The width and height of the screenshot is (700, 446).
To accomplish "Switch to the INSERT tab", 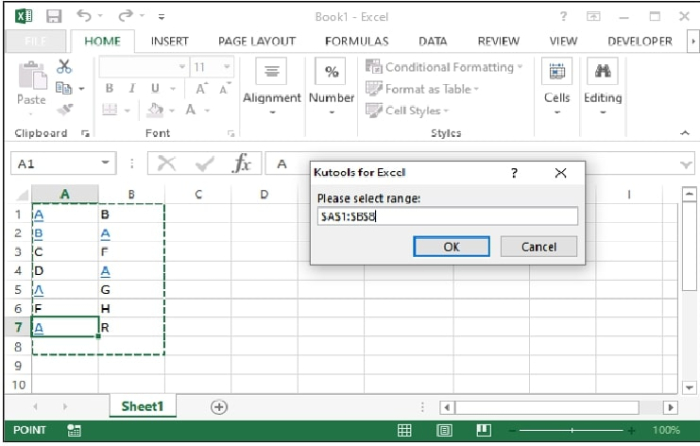I will [x=170, y=41].
